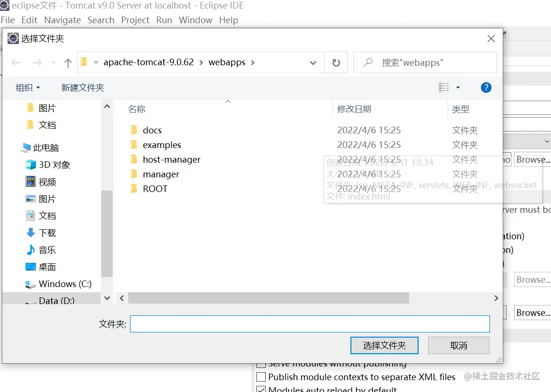Go up one folder level
551x392 pixels.
tap(68, 63)
